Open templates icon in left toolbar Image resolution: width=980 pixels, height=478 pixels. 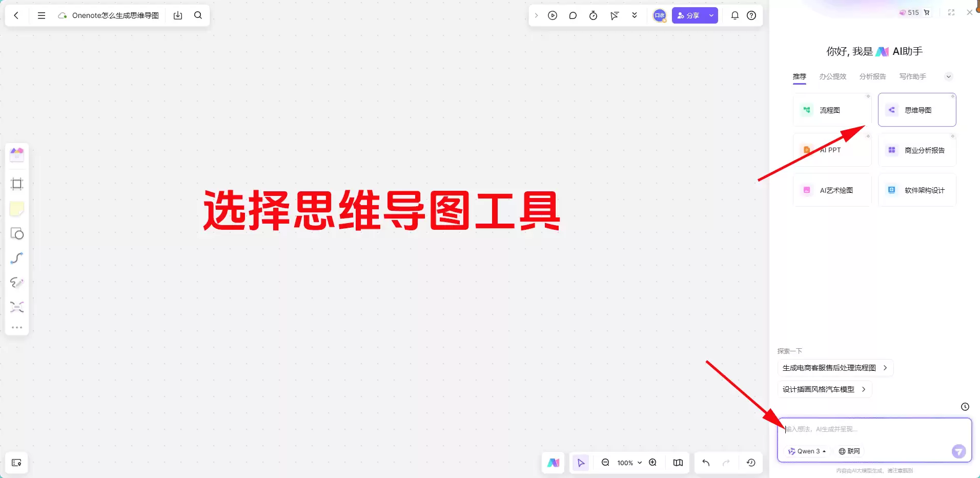(17, 154)
